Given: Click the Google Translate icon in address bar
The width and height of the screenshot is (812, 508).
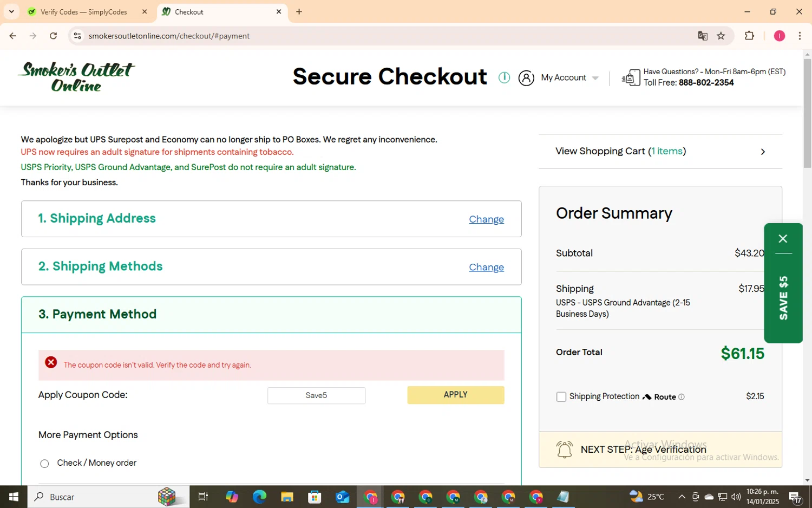Looking at the screenshot, I should pos(703,36).
